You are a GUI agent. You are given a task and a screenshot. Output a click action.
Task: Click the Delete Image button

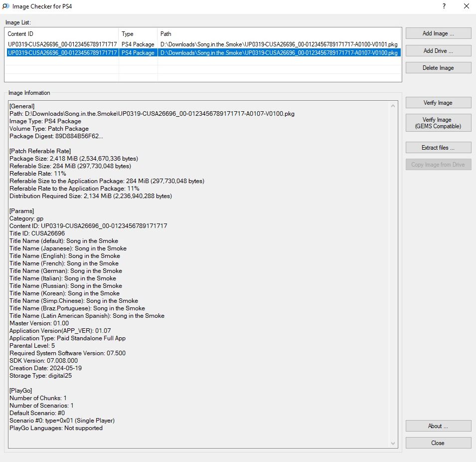(438, 68)
